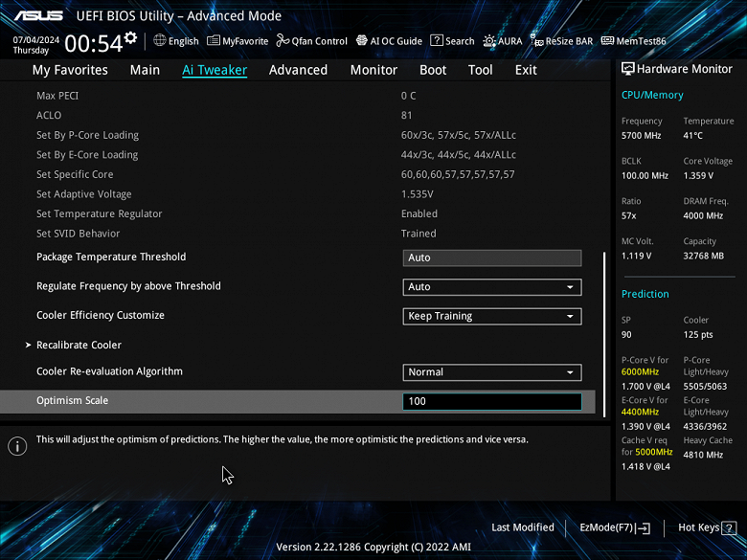Open the Tool tab
747x560 pixels.
tap(480, 70)
